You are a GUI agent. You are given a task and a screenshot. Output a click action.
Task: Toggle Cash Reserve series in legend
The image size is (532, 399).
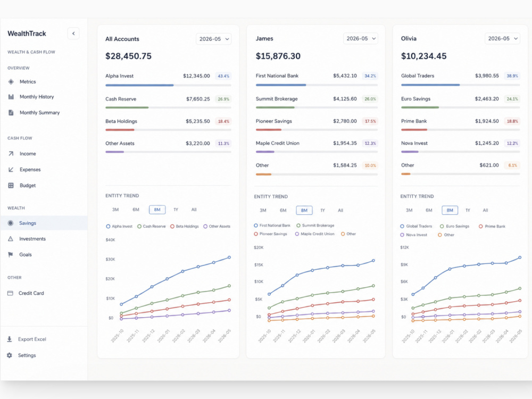pos(151,226)
